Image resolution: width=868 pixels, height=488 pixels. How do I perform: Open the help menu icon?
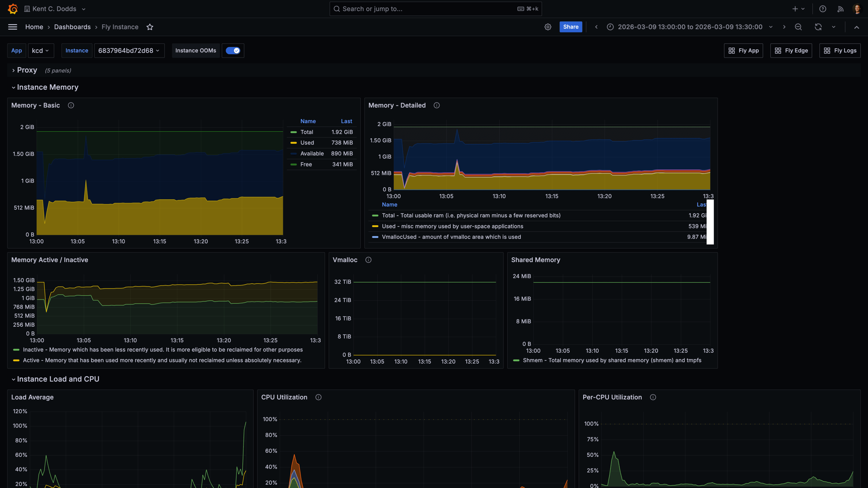click(x=822, y=9)
